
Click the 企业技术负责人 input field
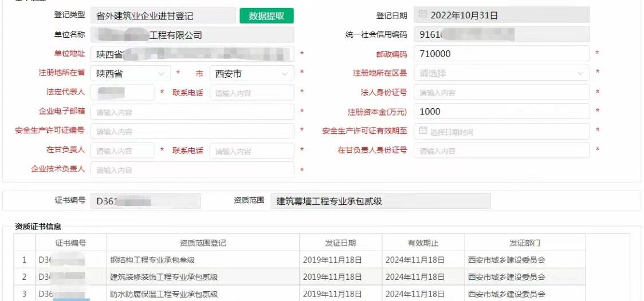tap(192, 170)
